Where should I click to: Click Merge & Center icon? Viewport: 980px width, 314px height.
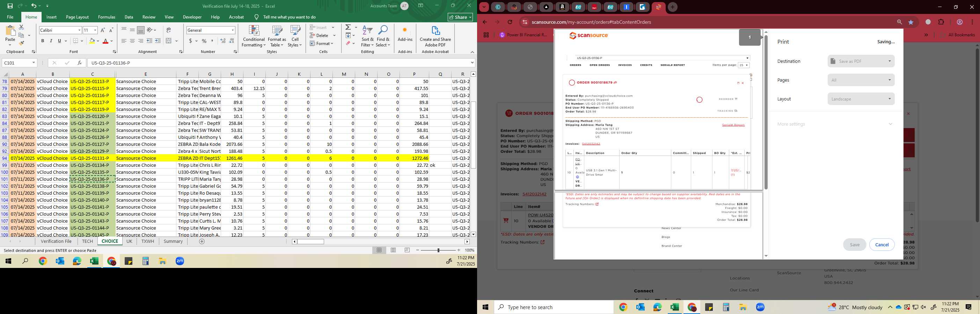169,41
